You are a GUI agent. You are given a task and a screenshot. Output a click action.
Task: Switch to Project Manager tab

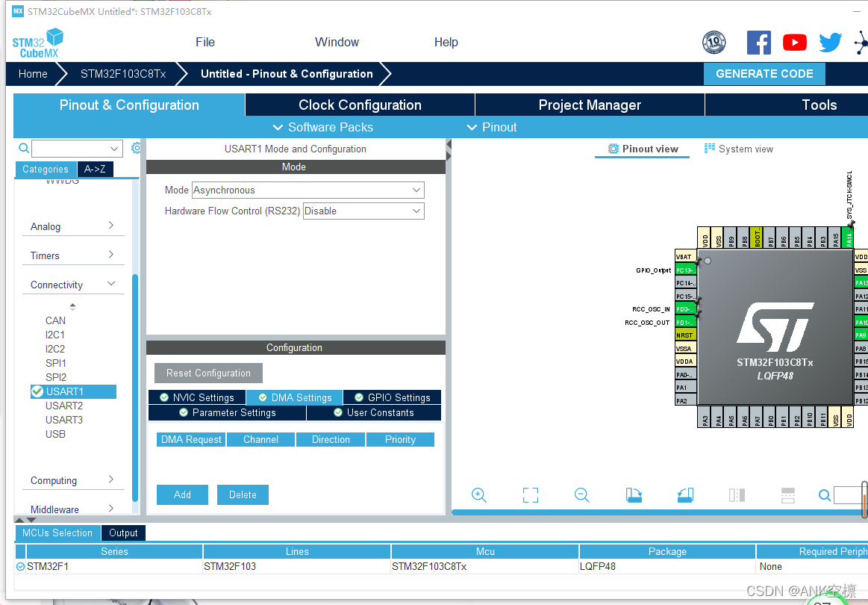click(x=590, y=105)
